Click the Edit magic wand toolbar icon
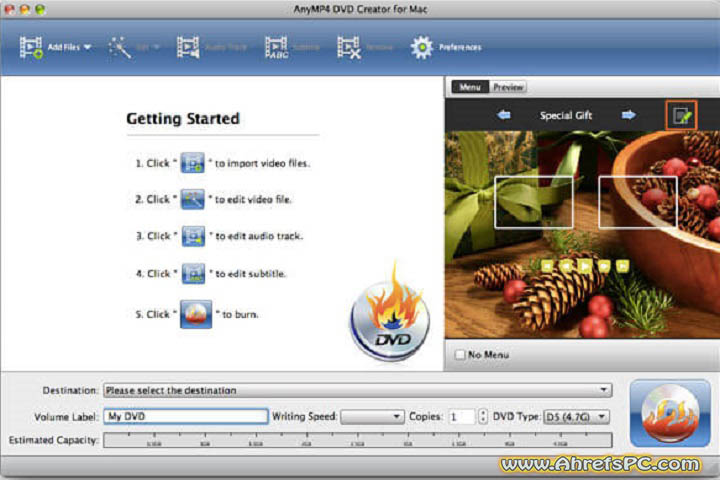720x480 pixels. pos(120,47)
